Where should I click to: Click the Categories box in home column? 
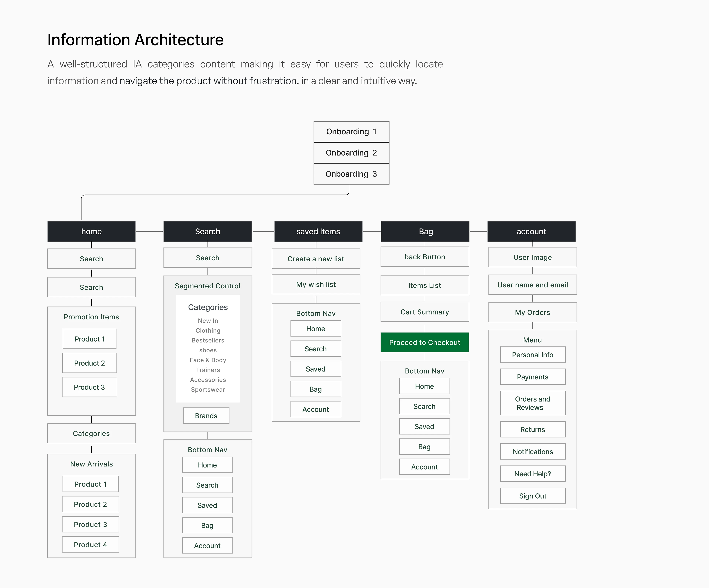click(92, 433)
